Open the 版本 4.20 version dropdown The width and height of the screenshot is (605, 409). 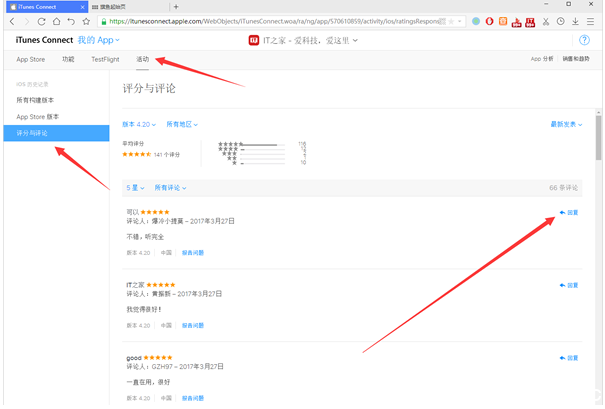139,125
